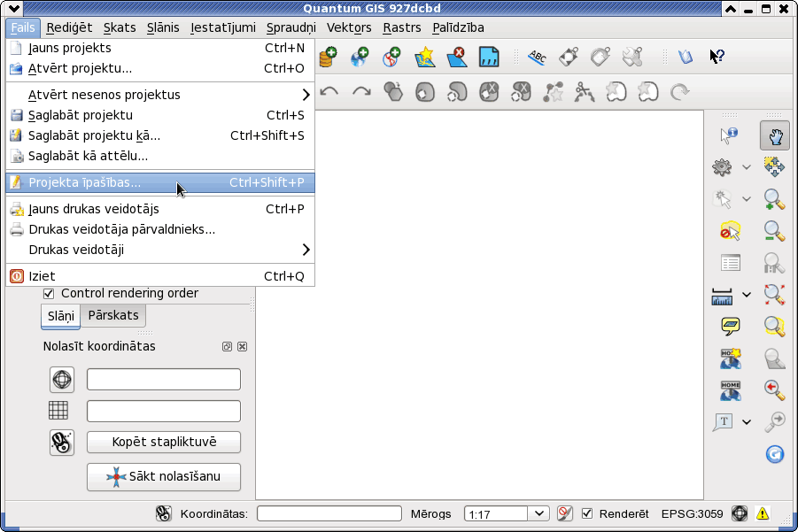Click the ABC labeling tool icon
Screen dimensions: 798x532
[537, 57]
